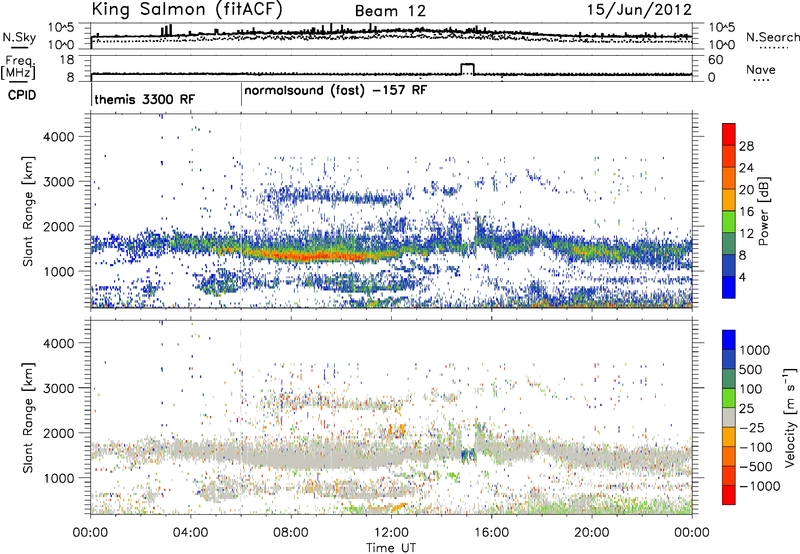Click the Time UT axis title

[x=391, y=548]
